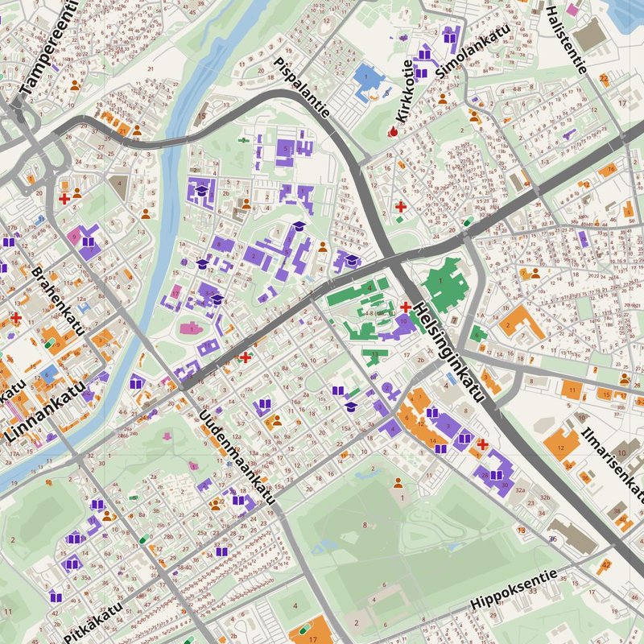Select graduation cap on purple building beside Pispalantie road
Image resolution: width=644 pixels, height=644 pixels.
point(352,260)
